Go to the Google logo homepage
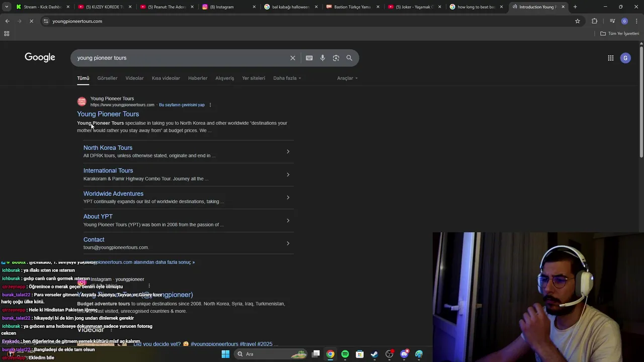This screenshot has height=362, width=644. [x=40, y=57]
